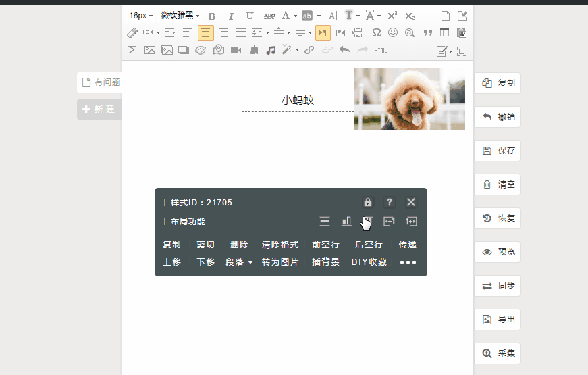Open the multiple images upload tool

coord(167,50)
